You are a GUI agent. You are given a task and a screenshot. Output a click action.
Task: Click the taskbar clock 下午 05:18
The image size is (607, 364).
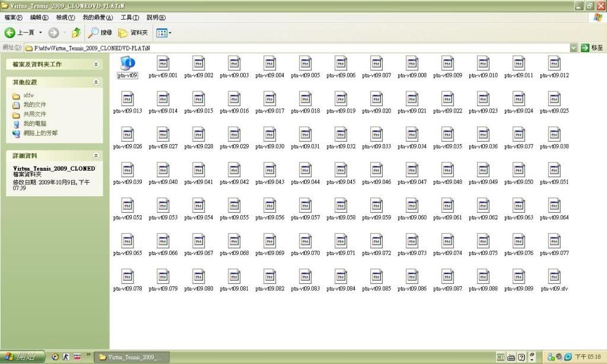tap(587, 357)
